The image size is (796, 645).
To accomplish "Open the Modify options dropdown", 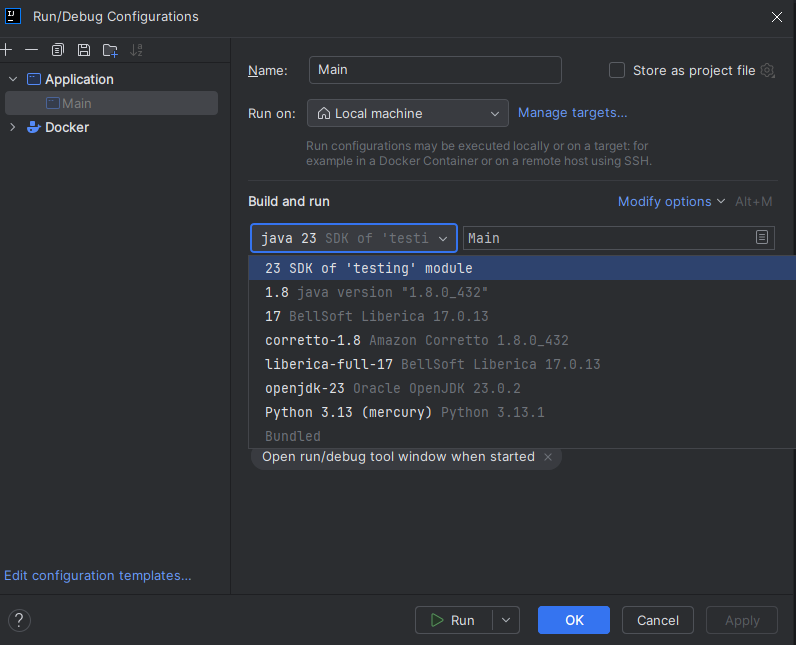I will [x=671, y=201].
